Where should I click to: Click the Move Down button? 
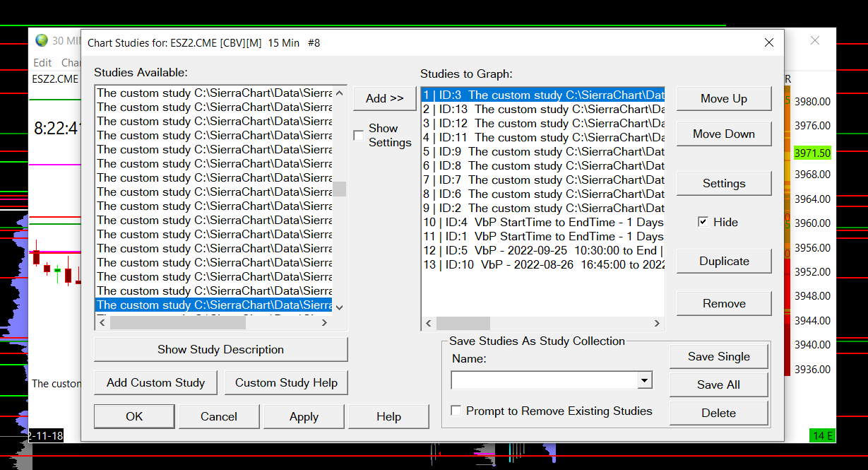[724, 134]
